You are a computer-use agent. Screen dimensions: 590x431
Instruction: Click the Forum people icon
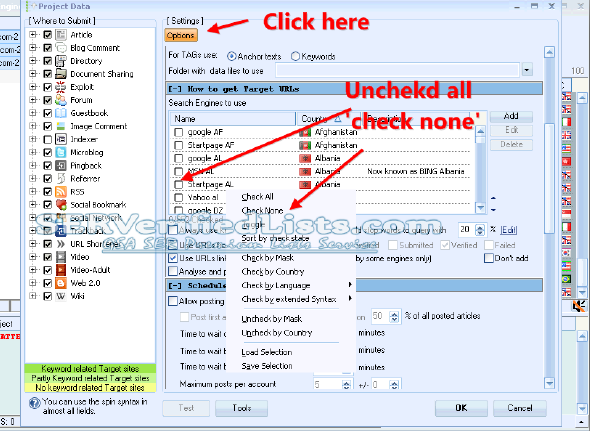tap(61, 100)
